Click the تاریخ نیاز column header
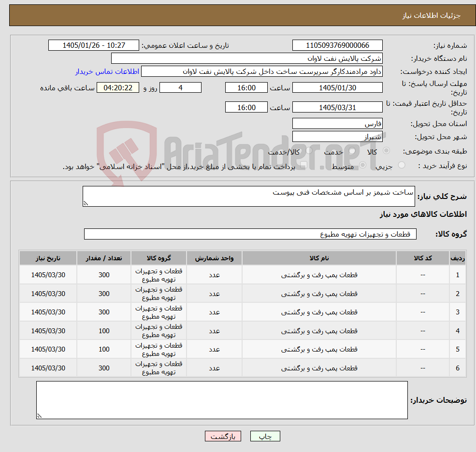Image resolution: width=476 pixels, height=452 pixels. 48,258
